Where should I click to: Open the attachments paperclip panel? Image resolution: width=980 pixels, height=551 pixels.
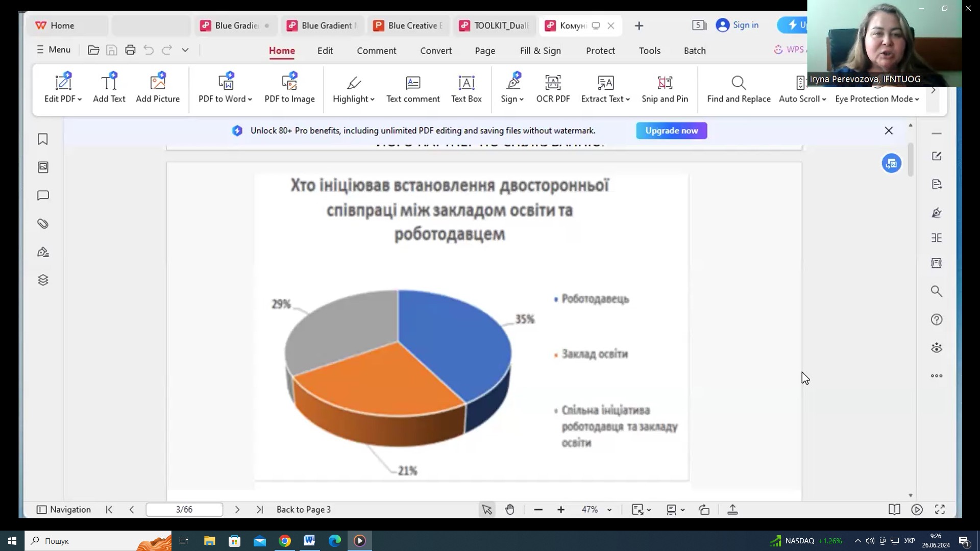(43, 224)
